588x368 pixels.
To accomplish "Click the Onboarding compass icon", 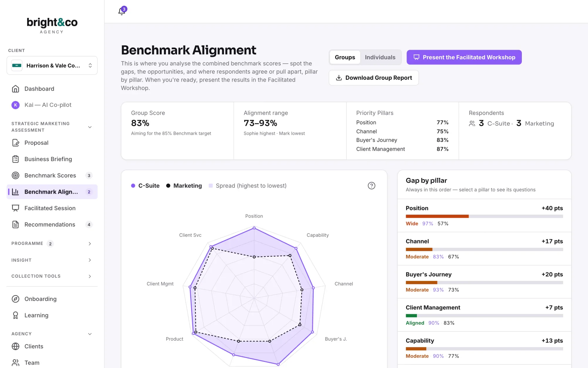I will 15,299.
